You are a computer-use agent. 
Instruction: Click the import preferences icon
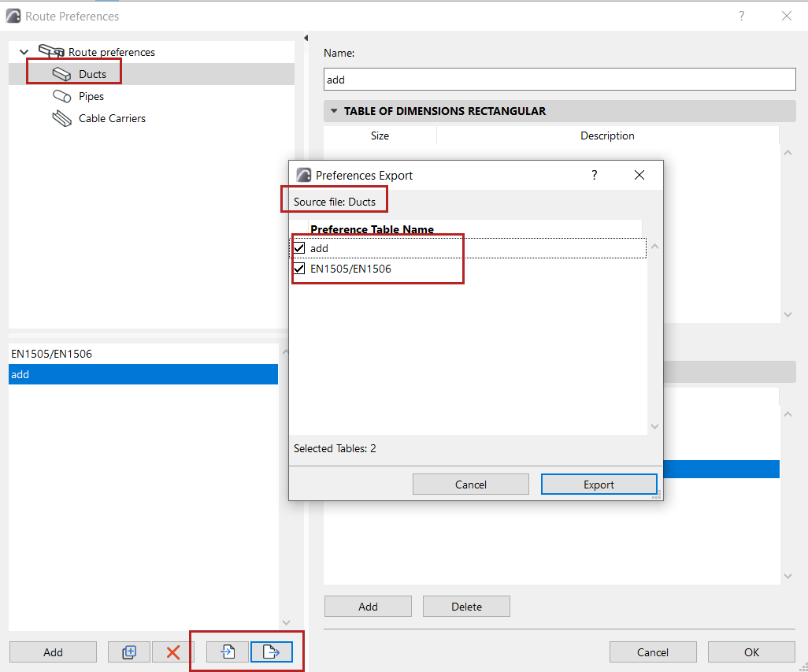coord(228,652)
